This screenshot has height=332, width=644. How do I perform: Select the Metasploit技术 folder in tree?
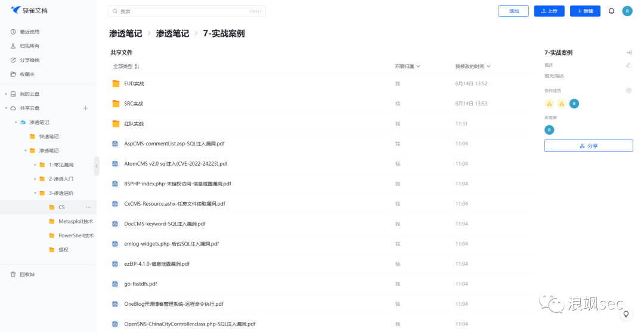click(76, 221)
